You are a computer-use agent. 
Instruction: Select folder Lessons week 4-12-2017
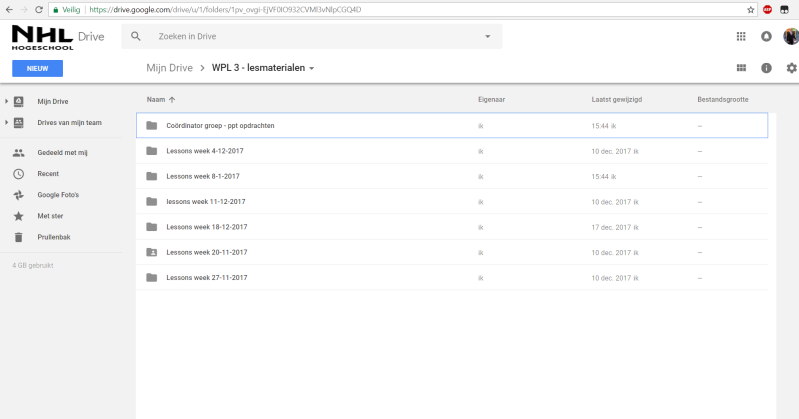(452, 151)
